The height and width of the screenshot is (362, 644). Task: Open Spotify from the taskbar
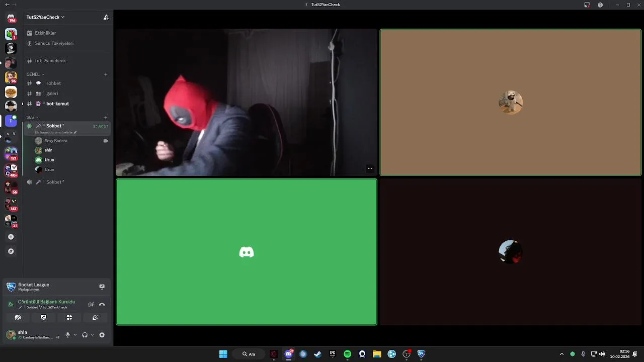(347, 354)
